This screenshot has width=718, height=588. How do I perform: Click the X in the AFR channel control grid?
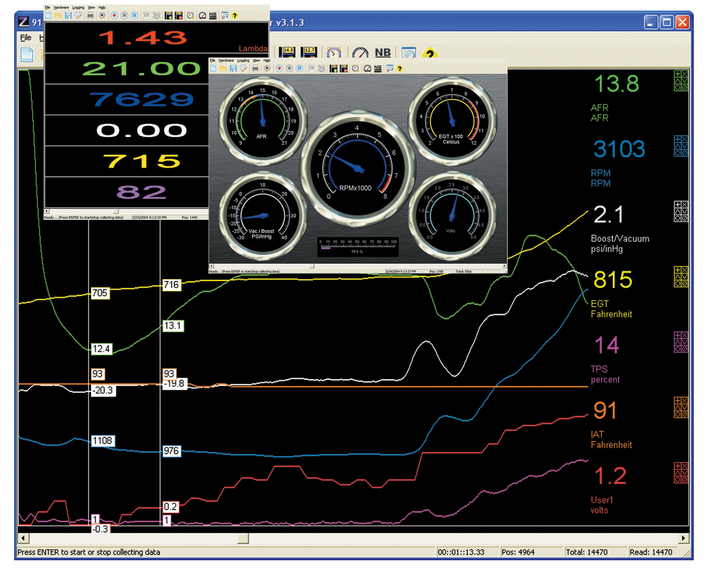click(x=684, y=74)
